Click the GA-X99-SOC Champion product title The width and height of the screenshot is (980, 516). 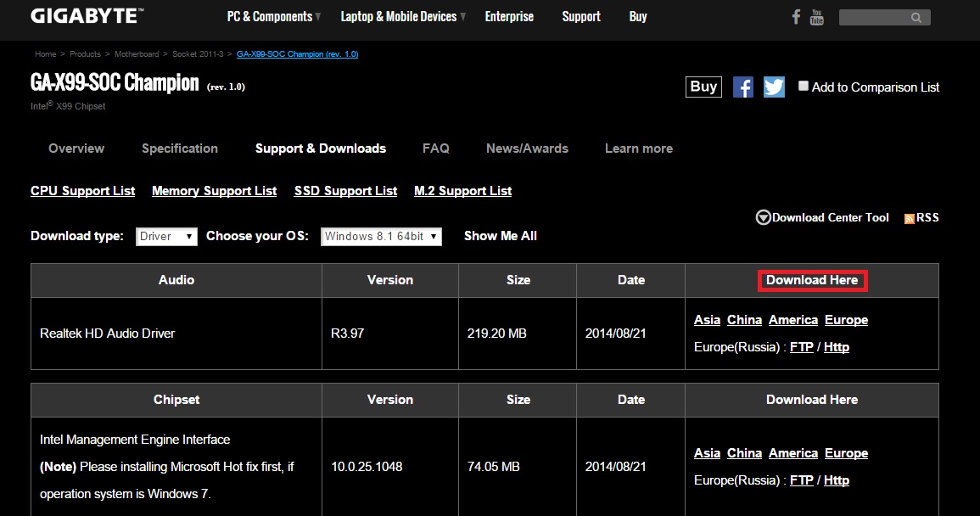(x=115, y=83)
